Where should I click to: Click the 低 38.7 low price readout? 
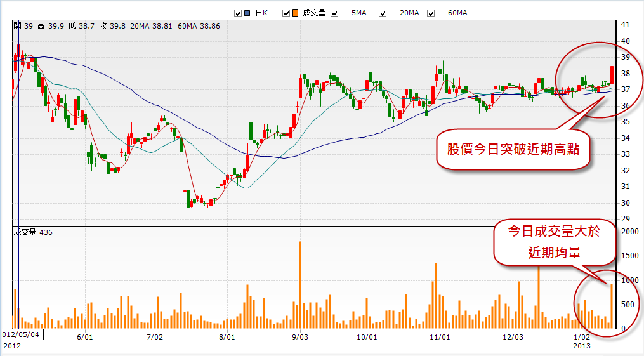(x=81, y=26)
